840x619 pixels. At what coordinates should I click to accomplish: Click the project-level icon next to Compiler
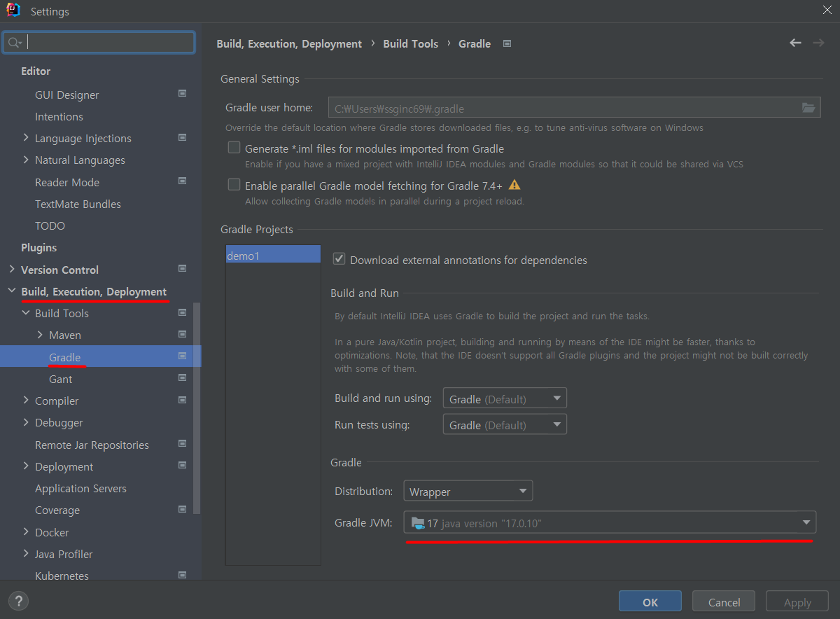tap(182, 400)
